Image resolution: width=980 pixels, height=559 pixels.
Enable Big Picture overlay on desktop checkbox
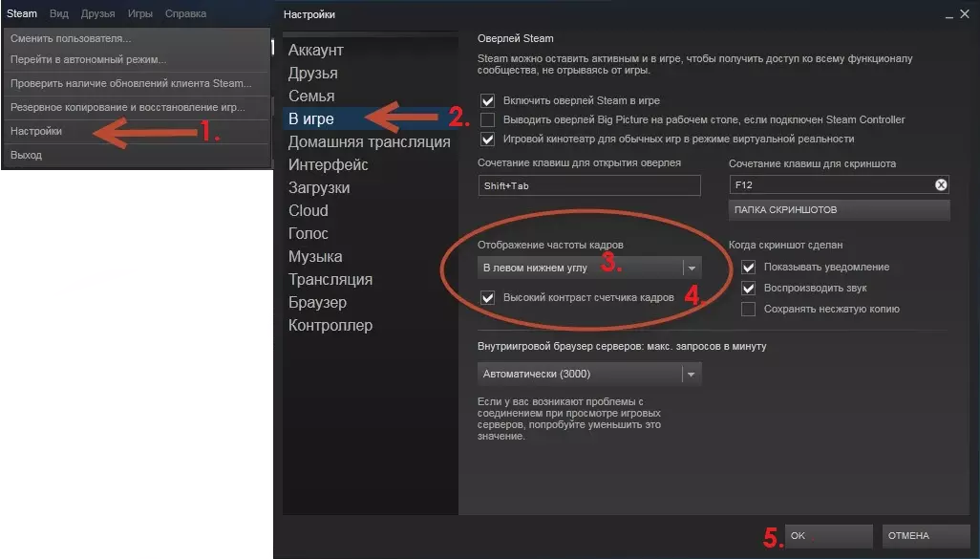pos(487,119)
